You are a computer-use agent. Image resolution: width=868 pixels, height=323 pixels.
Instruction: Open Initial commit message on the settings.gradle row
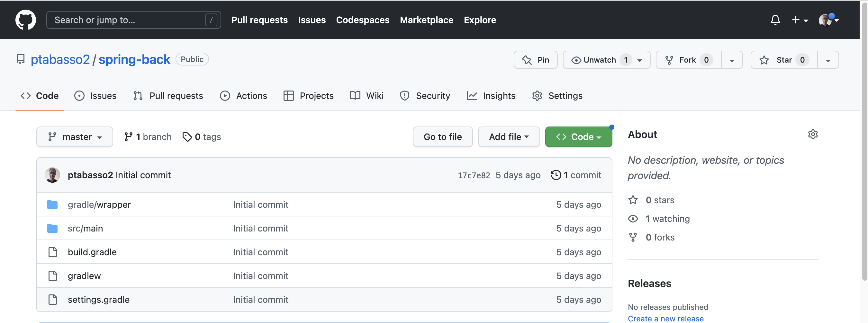pyautogui.click(x=260, y=300)
